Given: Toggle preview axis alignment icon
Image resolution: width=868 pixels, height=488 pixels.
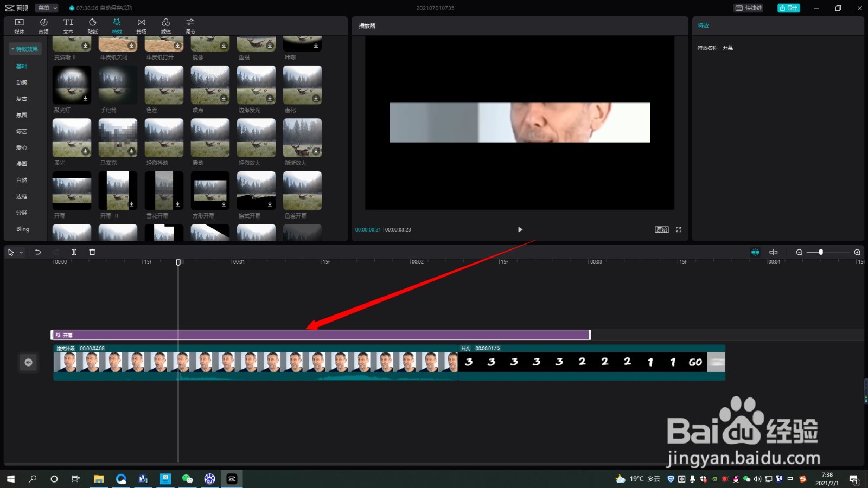Looking at the screenshot, I should [x=774, y=252].
